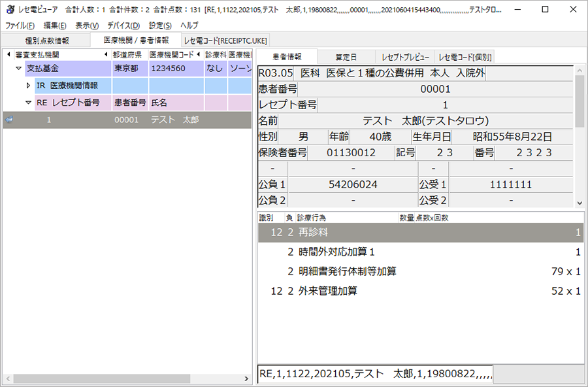Click the small arrow left of 審査支払機関 header
The width and height of the screenshot is (588, 387).
(x=8, y=54)
